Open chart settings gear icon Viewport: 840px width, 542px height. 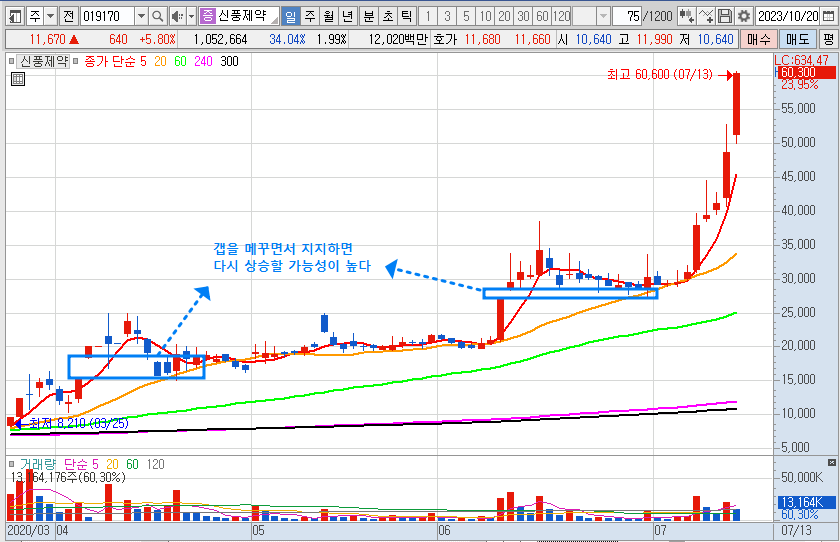[744, 16]
